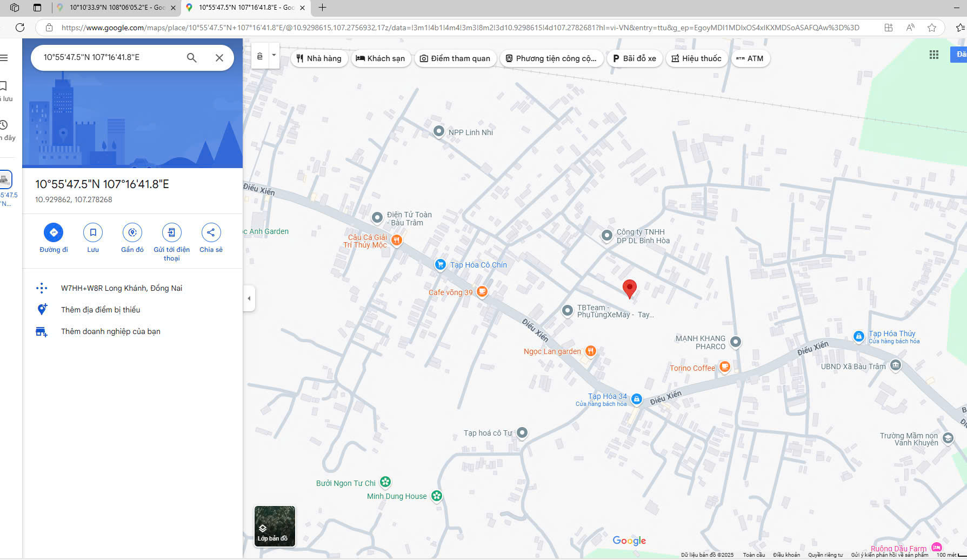Open Google apps grid icon

(933, 55)
